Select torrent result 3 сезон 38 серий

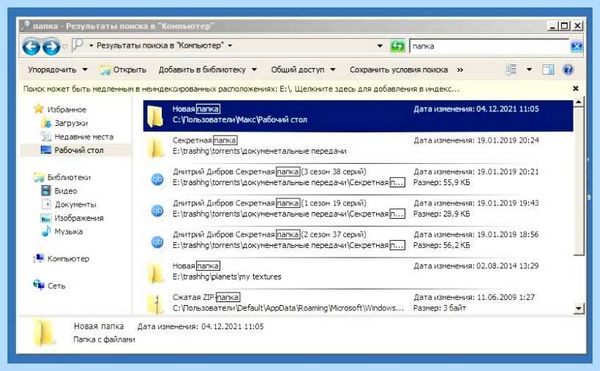pyautogui.click(x=358, y=178)
